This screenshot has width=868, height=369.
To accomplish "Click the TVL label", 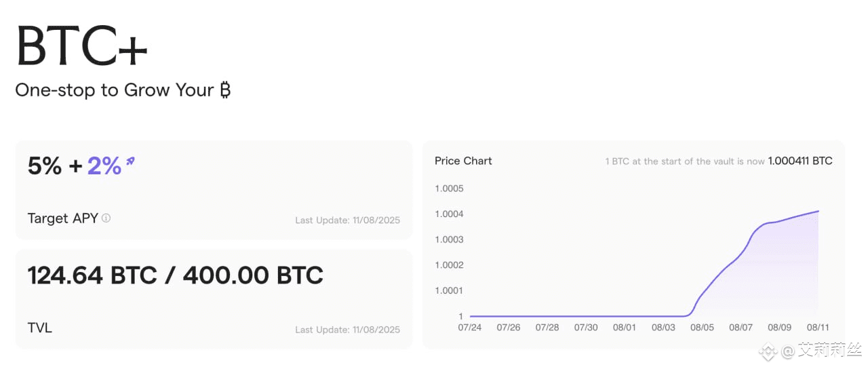I will 40,328.
